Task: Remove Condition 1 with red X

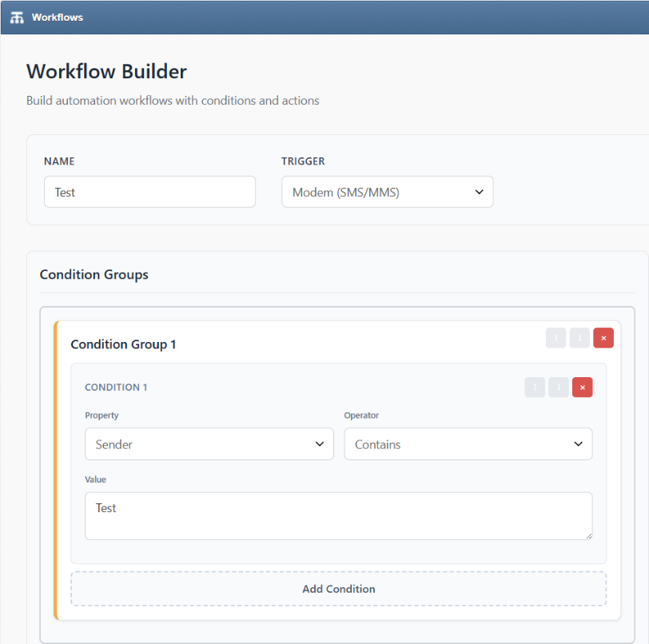Action: (583, 388)
